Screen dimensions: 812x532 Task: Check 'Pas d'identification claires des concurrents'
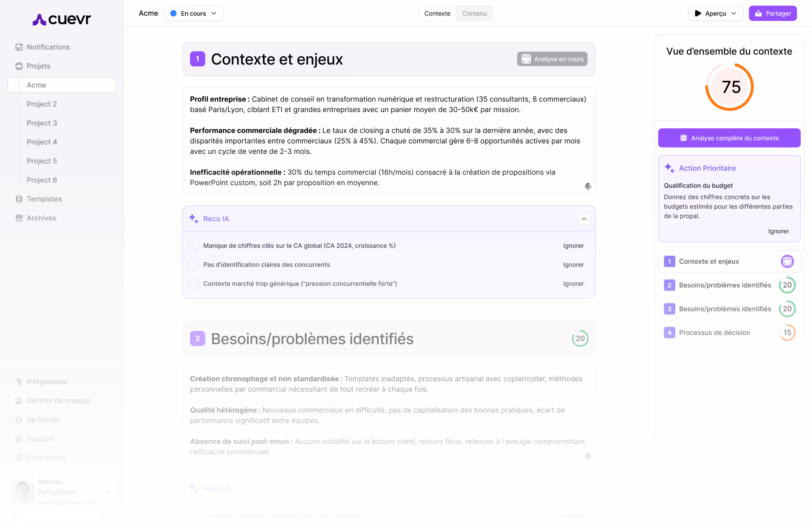[x=194, y=265]
